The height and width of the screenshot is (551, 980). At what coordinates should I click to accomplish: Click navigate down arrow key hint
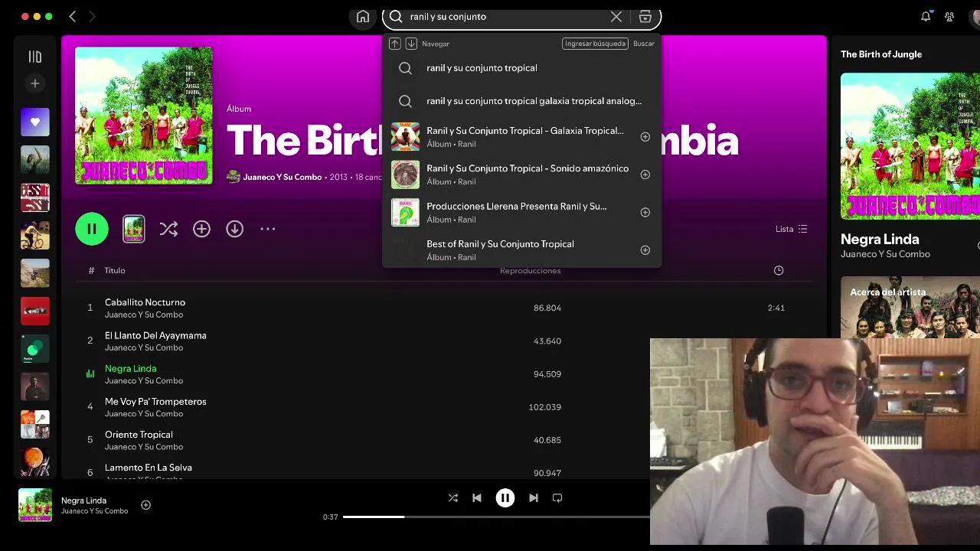click(411, 44)
